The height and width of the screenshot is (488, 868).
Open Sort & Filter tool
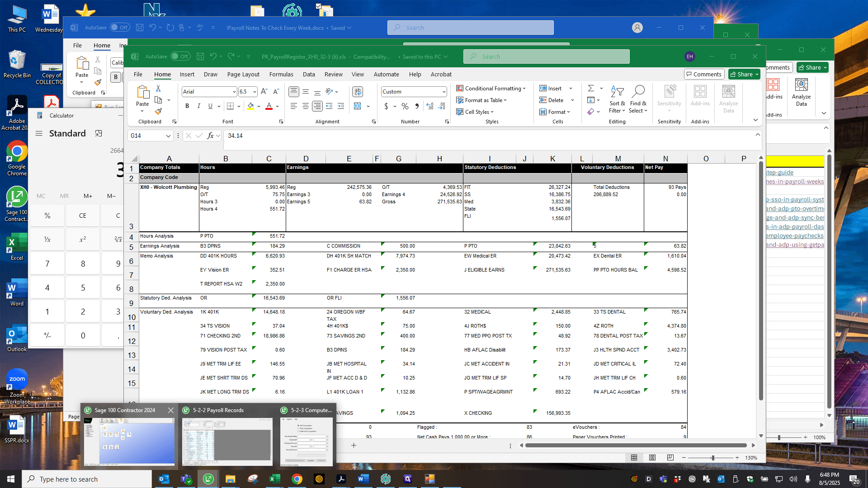point(617,99)
